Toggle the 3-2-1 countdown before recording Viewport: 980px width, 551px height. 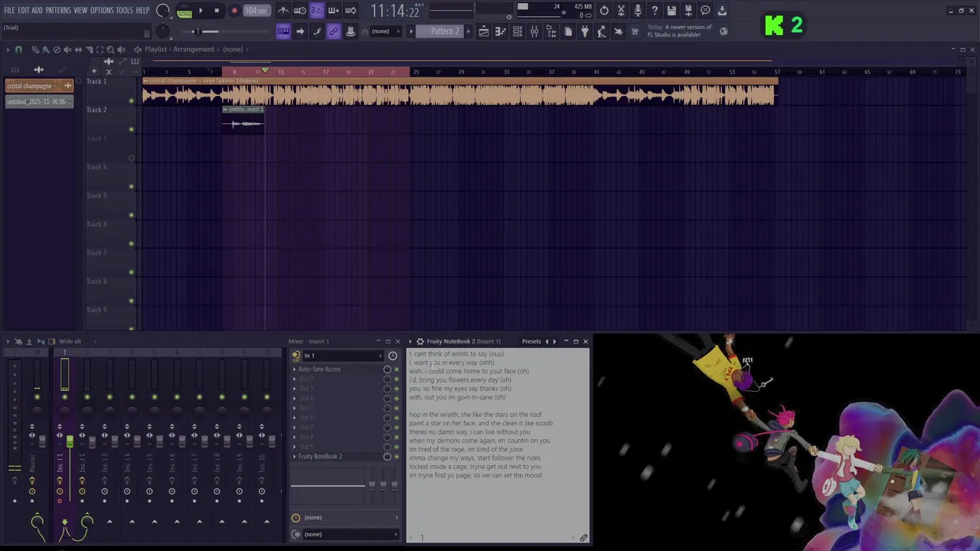pyautogui.click(x=316, y=11)
